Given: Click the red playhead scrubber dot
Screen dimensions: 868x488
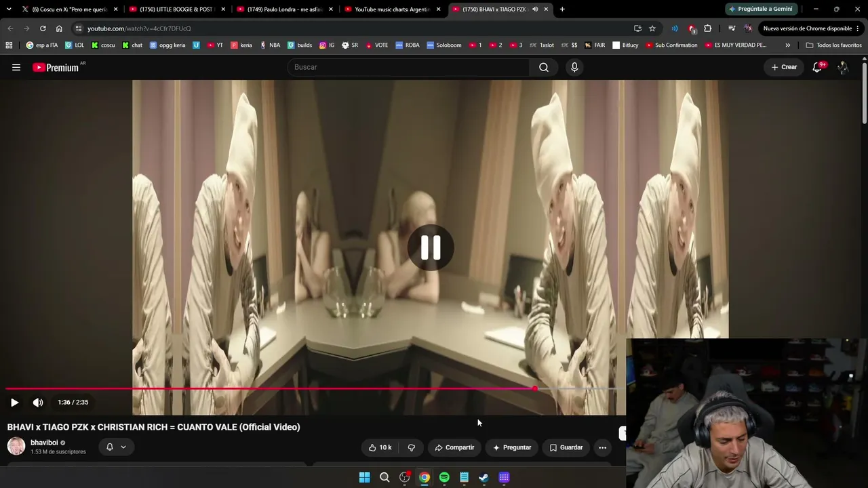Looking at the screenshot, I should [535, 389].
